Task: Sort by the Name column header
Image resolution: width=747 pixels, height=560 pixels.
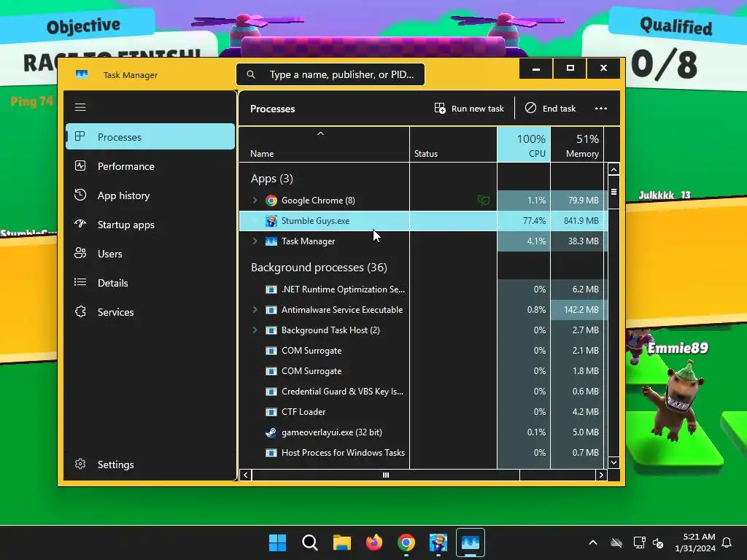Action: 324,145
